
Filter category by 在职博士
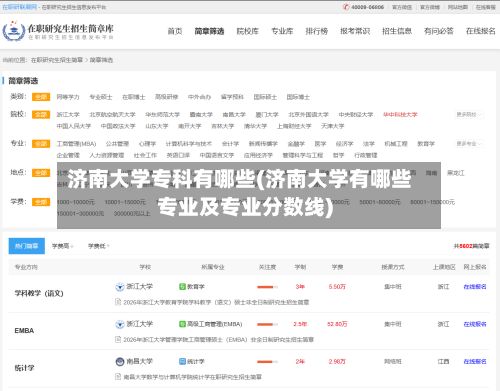tap(134, 97)
